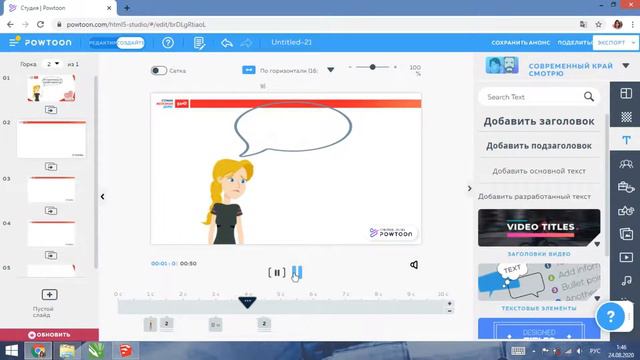
Task: Add transition after slide 01
Action: (x=51, y=110)
